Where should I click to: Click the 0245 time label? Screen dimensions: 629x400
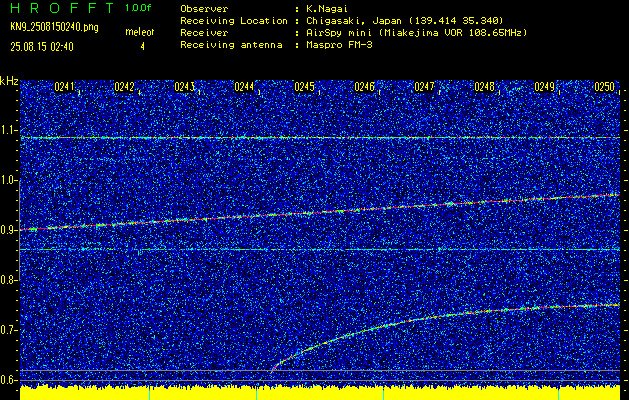pyautogui.click(x=304, y=87)
